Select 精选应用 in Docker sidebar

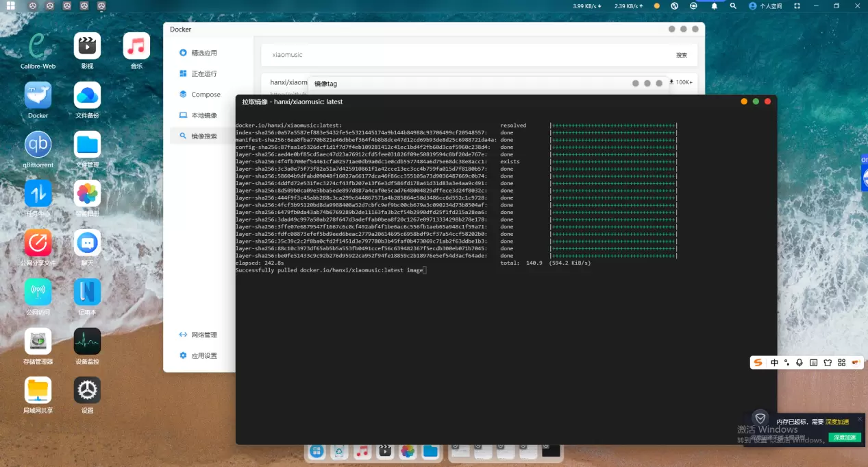coord(203,53)
